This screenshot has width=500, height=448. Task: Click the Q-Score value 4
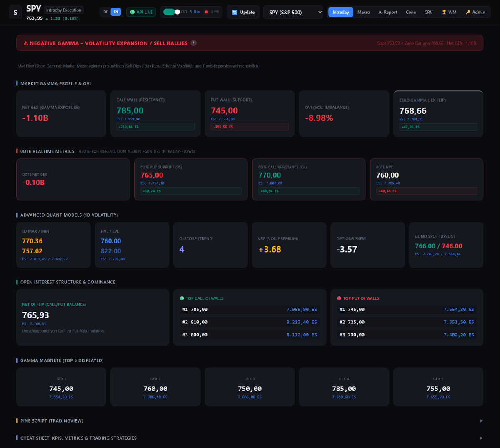click(182, 249)
